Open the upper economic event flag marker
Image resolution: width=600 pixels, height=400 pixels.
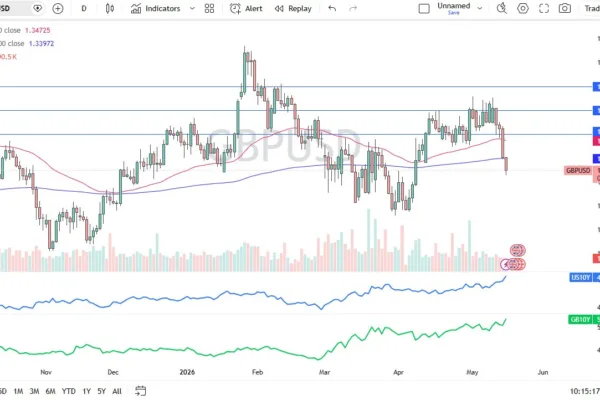pos(517,251)
